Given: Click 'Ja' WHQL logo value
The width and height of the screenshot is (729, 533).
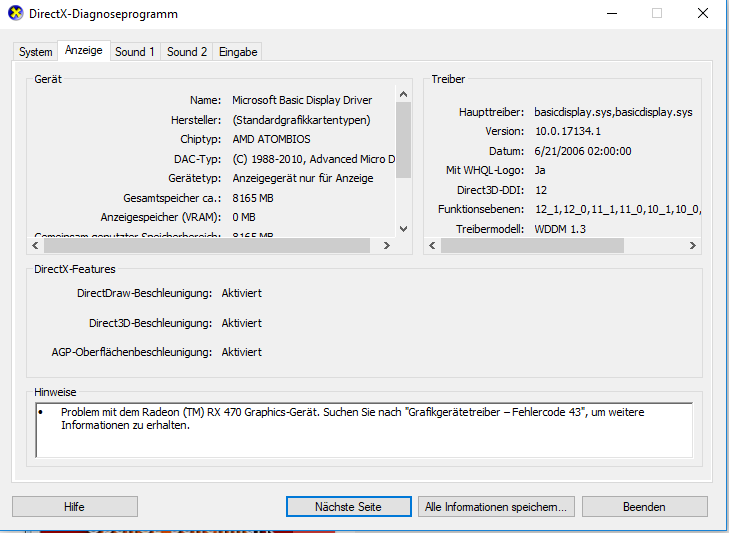Looking at the screenshot, I should click(540, 170).
